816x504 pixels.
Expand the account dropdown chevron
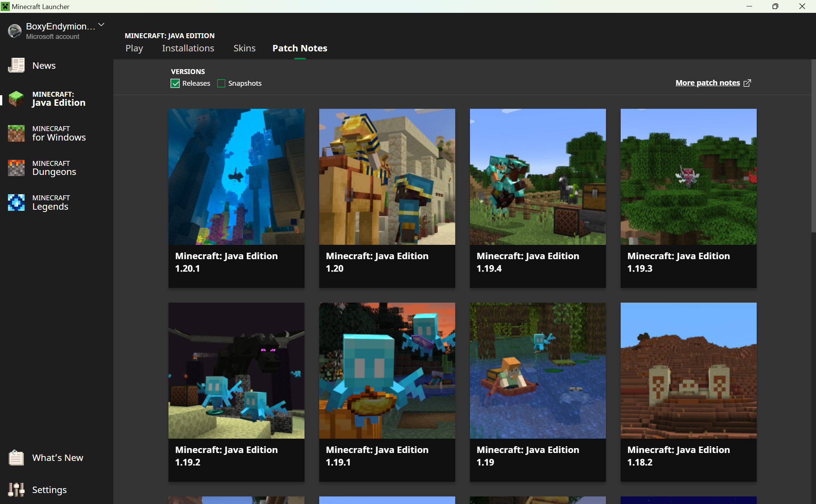coord(101,25)
